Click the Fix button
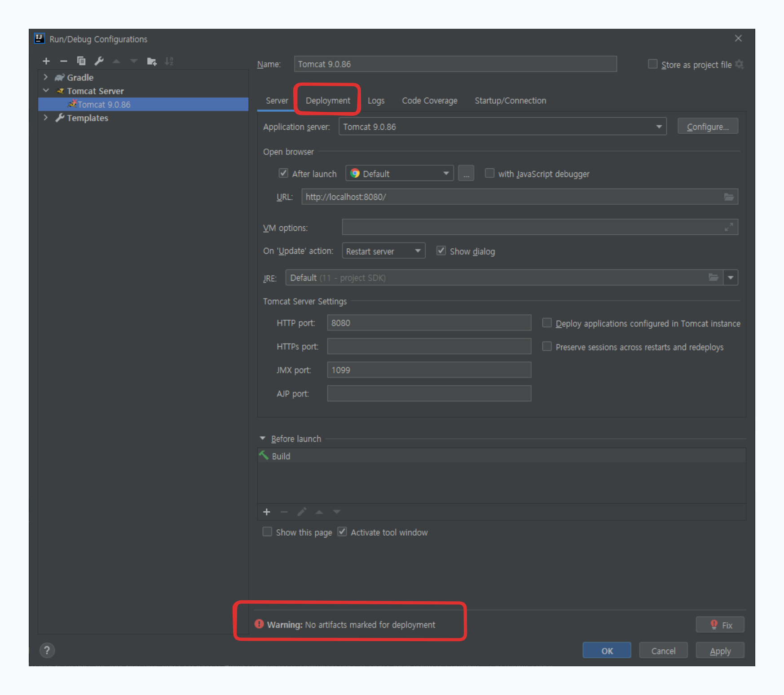This screenshot has height=695, width=784. [x=720, y=625]
